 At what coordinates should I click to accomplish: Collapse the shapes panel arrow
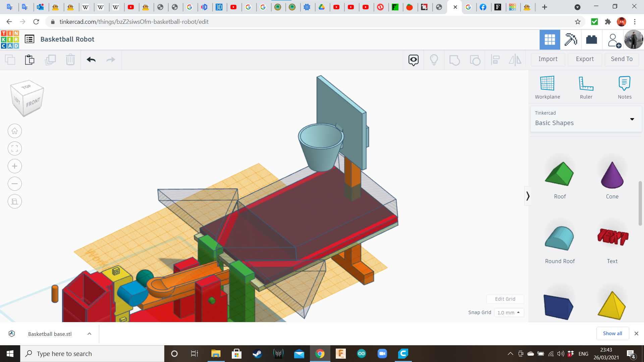[528, 196]
